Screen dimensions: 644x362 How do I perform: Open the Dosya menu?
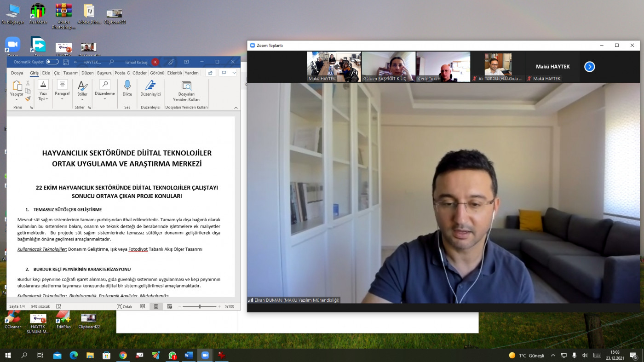(17, 73)
